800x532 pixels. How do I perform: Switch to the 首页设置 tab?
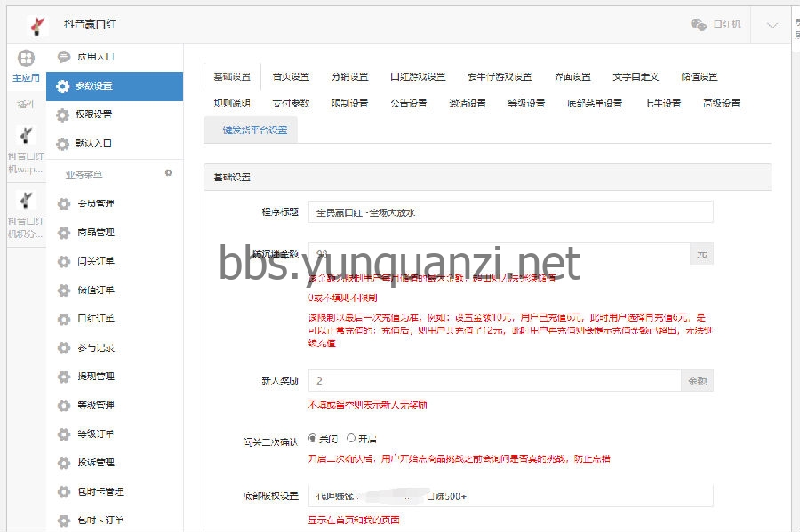click(x=291, y=77)
